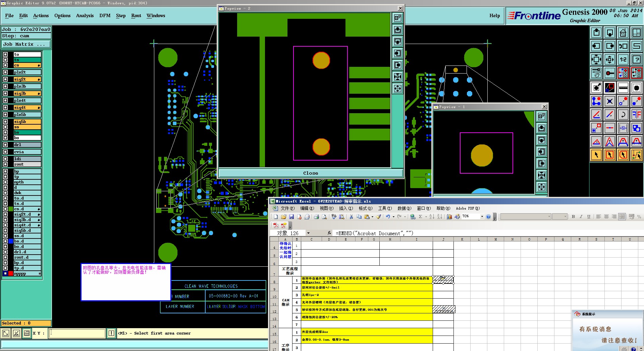Expand the Excel Name Box dropdown arrow
This screenshot has height=351, width=644.
pos(308,233)
